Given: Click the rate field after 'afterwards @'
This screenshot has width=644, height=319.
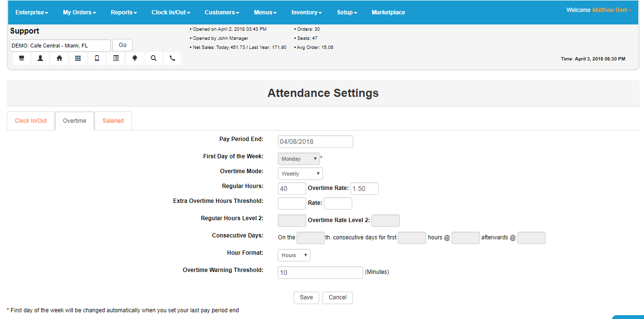Looking at the screenshot, I should pos(531,238).
